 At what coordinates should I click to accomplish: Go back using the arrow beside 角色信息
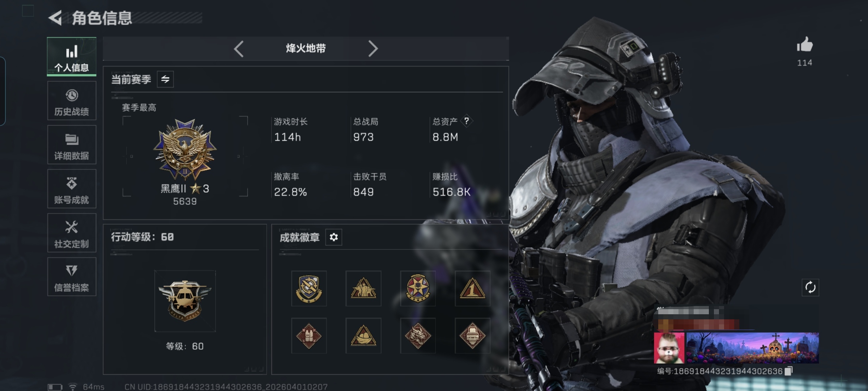(55, 18)
